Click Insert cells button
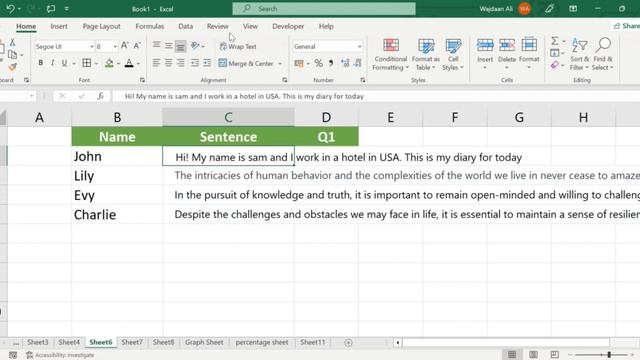This screenshot has height=360, width=640. tap(485, 53)
